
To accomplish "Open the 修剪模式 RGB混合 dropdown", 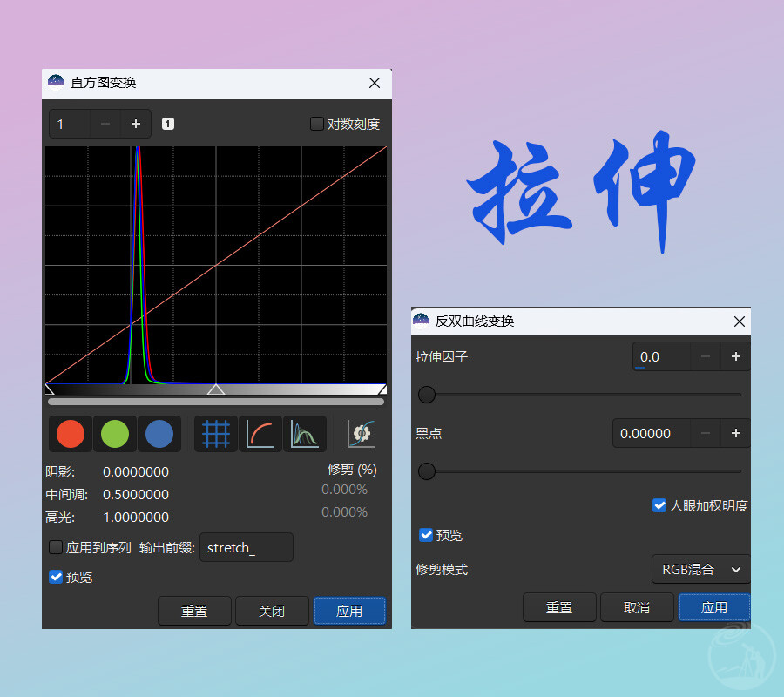I will [700, 569].
